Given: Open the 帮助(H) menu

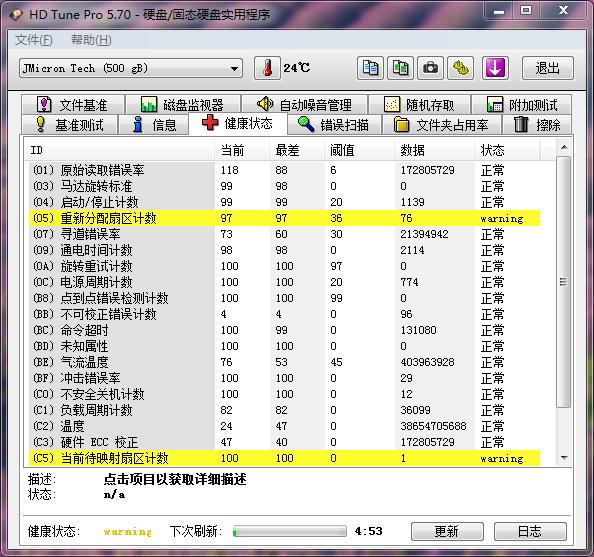Looking at the screenshot, I should [x=91, y=40].
